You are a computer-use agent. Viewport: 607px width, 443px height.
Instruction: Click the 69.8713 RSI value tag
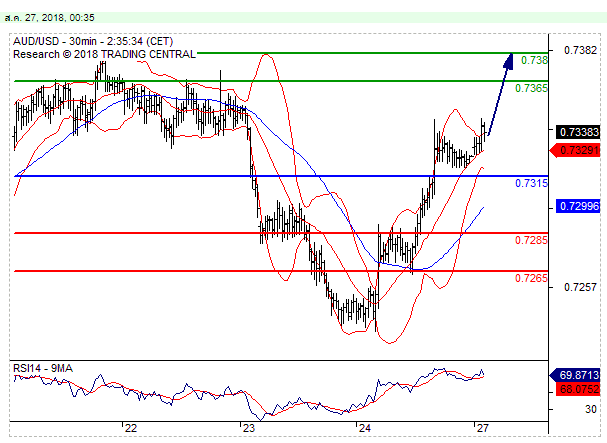575,375
